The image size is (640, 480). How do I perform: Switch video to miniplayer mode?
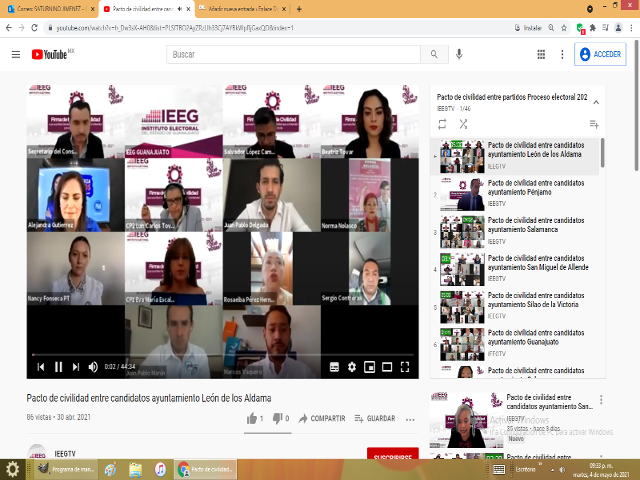(x=369, y=367)
